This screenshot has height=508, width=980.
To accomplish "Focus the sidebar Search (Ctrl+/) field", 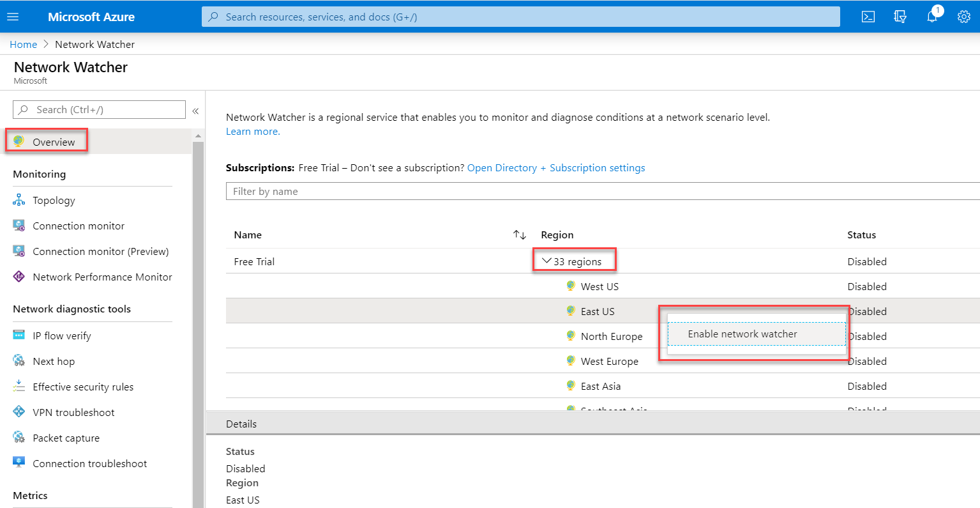I will [x=99, y=109].
